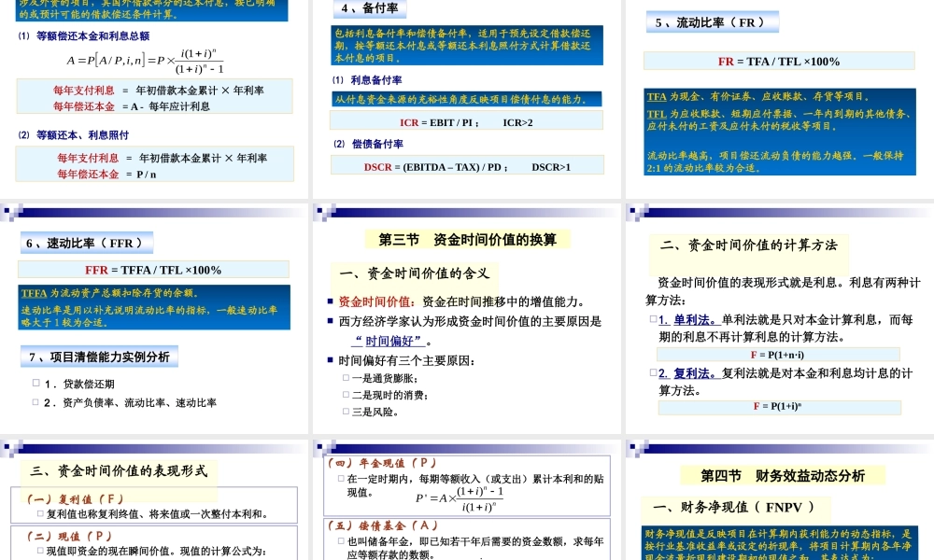Click the formula A = P[A/P,i,n]
The height and width of the screenshot is (560, 934).
point(146,61)
